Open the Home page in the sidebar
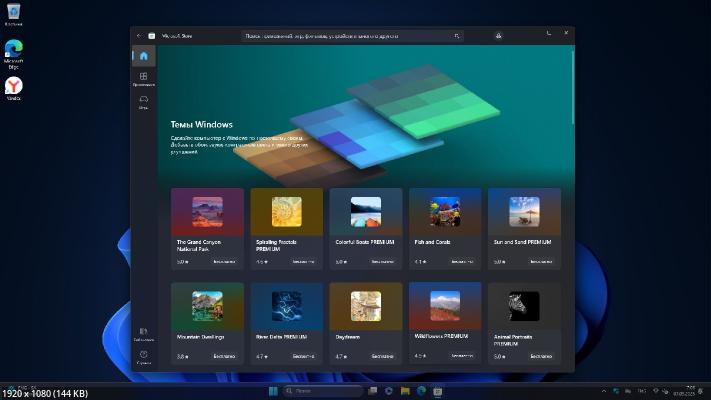711x400 pixels. pos(143,56)
